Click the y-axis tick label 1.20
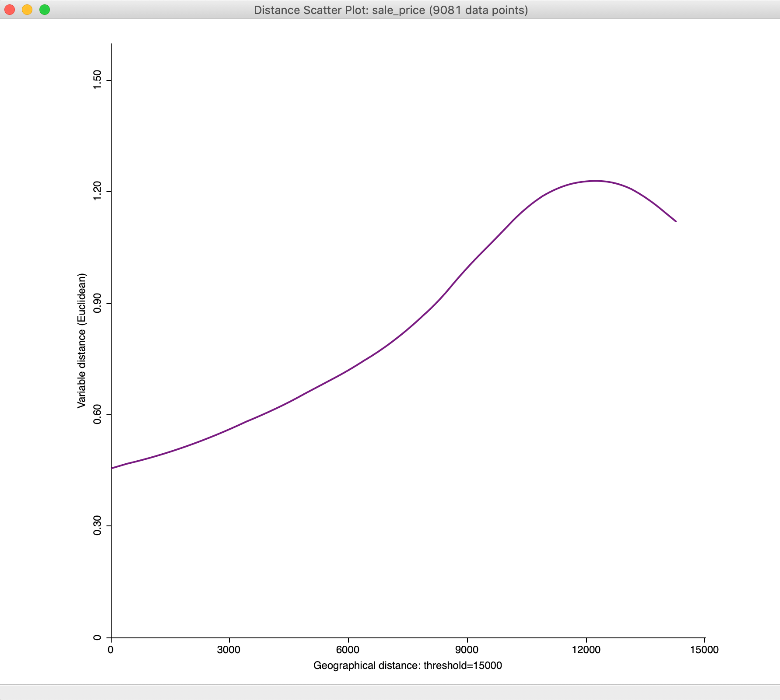 pos(97,192)
